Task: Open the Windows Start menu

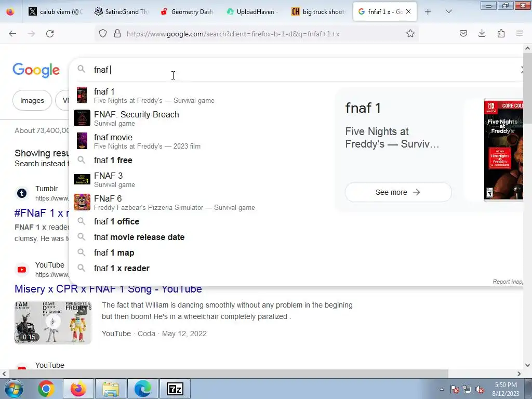Action: pos(14,389)
